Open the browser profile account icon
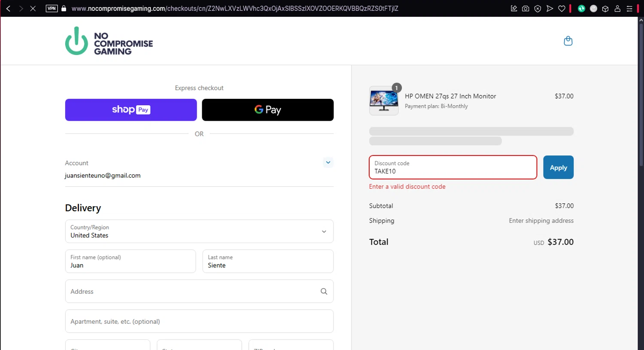 click(617, 9)
